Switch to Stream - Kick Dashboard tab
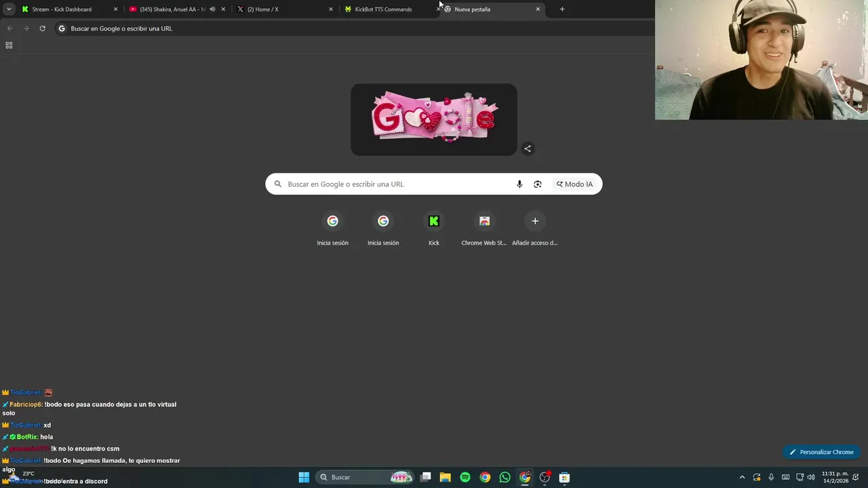The image size is (868, 488). point(69,9)
